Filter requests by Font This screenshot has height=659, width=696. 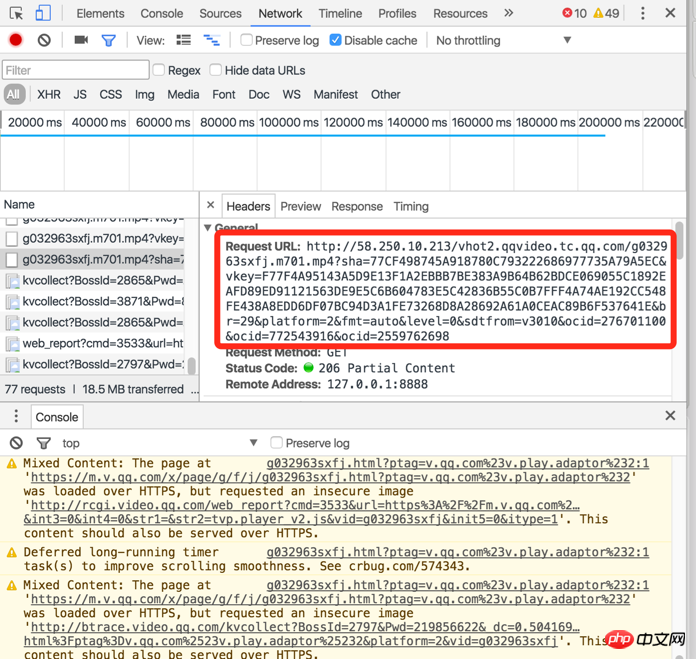click(x=224, y=95)
